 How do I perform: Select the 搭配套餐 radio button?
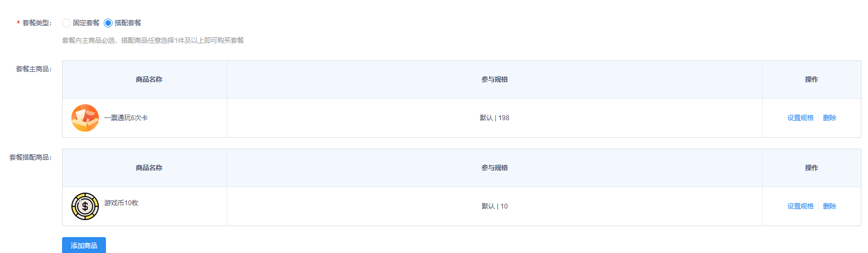tap(108, 23)
